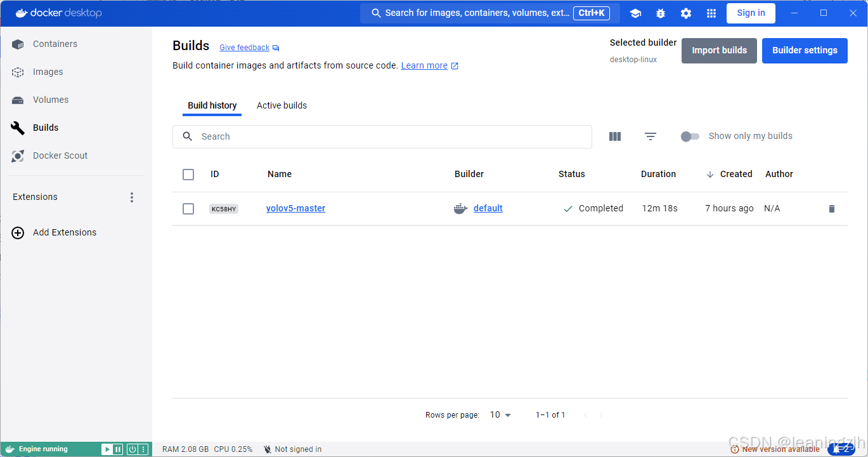
Task: Click the Author column header
Action: [x=779, y=174]
